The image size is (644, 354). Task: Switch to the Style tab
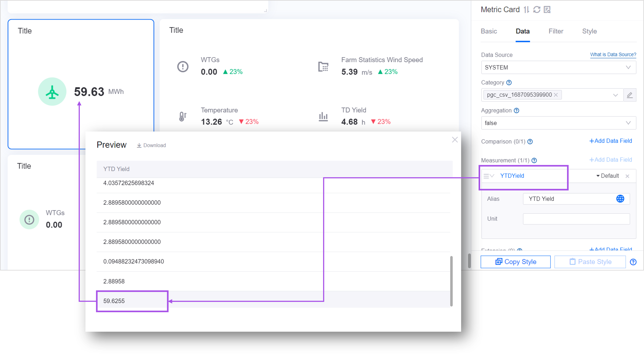point(589,31)
